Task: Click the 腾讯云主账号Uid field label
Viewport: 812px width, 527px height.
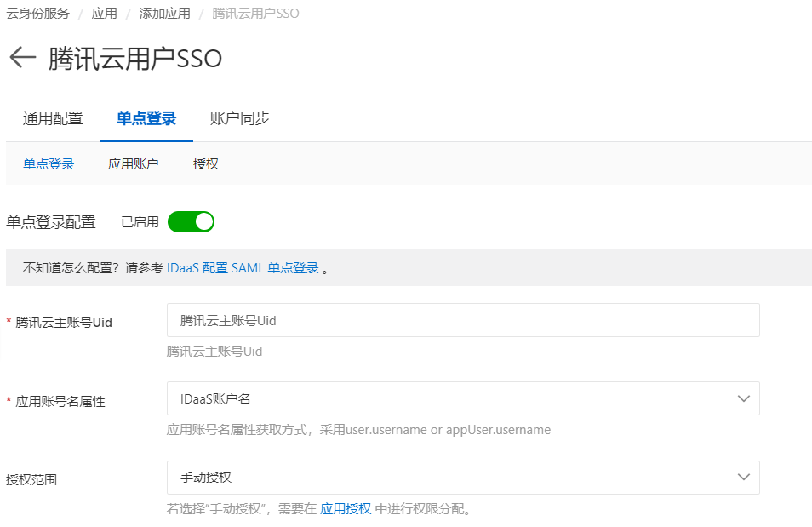Action: click(x=63, y=323)
